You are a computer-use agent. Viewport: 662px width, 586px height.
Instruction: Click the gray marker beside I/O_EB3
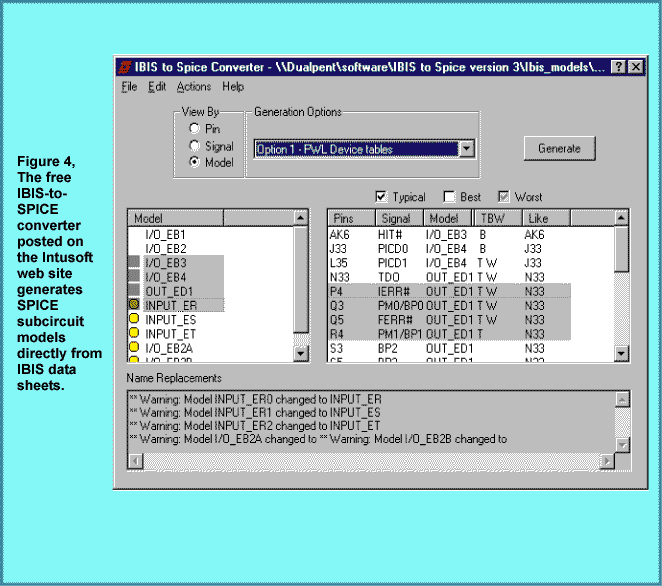(134, 263)
